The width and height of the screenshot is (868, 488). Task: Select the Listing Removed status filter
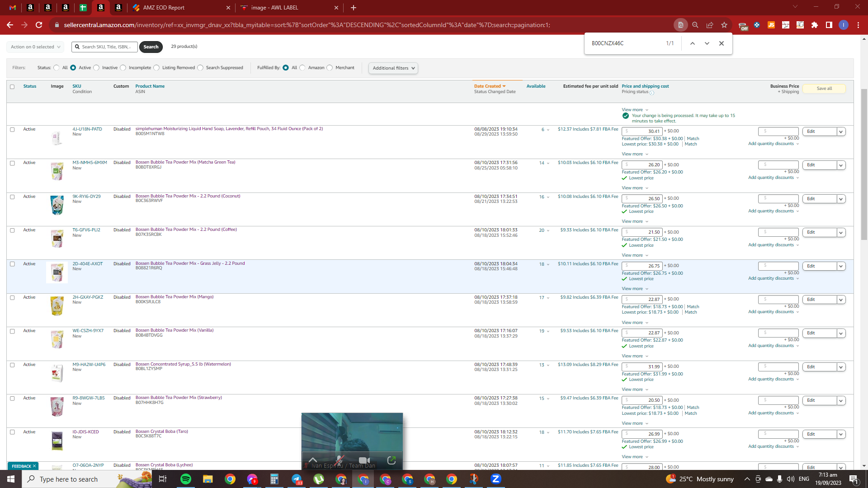156,68
